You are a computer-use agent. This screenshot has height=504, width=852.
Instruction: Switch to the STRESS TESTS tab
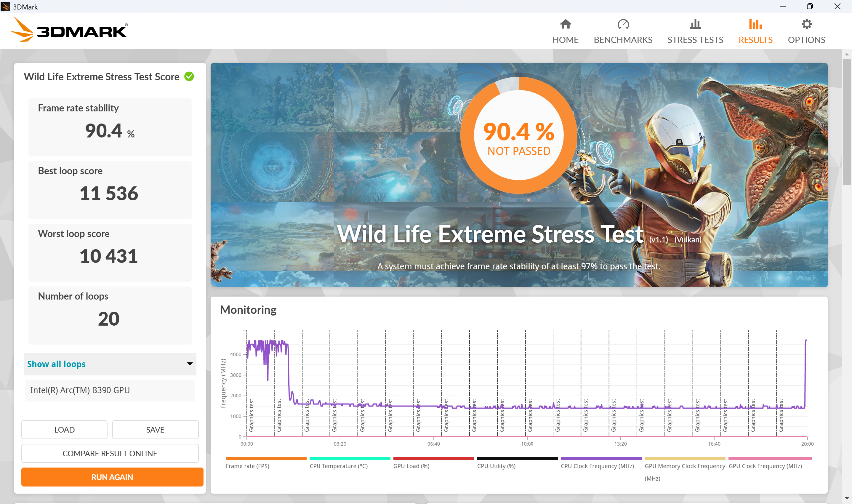[x=695, y=40]
